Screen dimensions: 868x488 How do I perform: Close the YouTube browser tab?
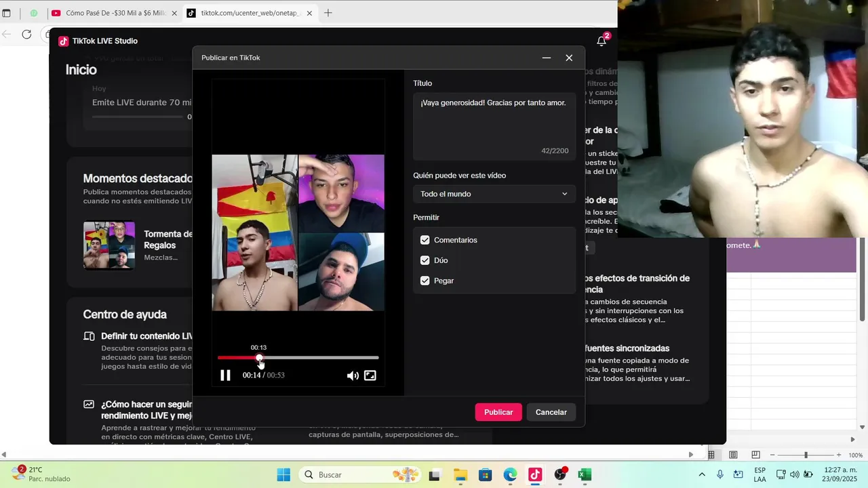pos(174,13)
